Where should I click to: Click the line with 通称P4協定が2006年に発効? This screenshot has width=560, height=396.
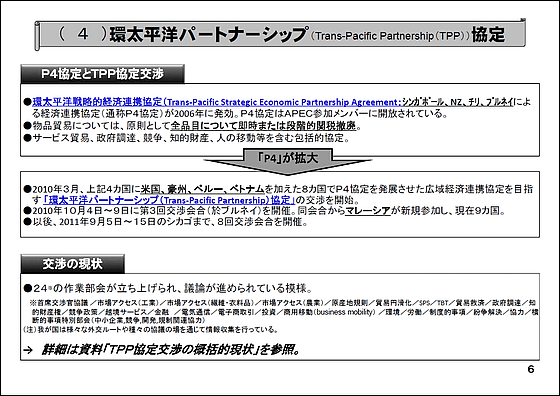pyautogui.click(x=240, y=114)
